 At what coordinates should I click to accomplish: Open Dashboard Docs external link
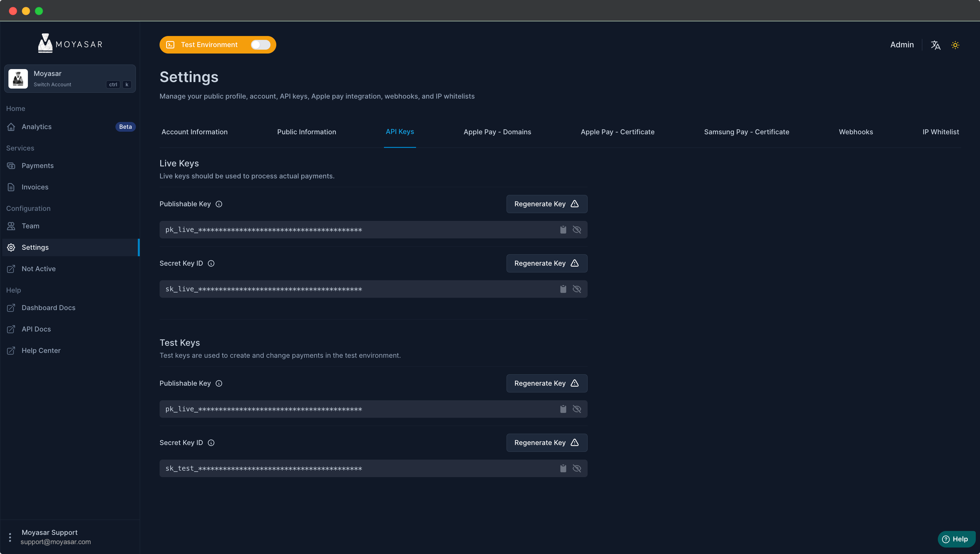pyautogui.click(x=48, y=307)
